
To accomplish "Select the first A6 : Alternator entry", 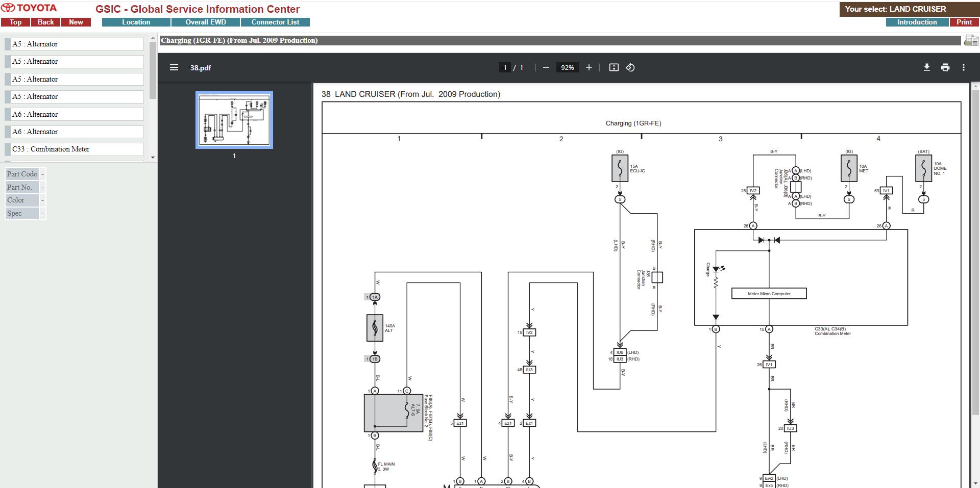I will click(x=75, y=114).
